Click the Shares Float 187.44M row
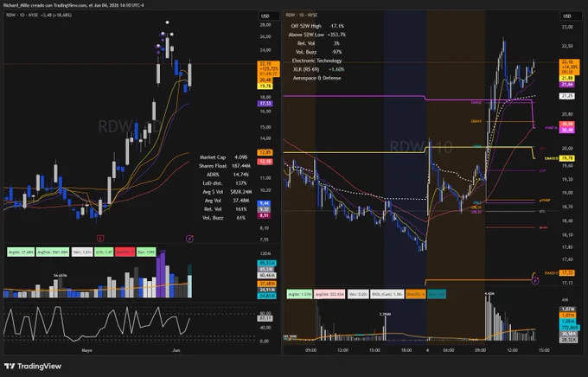Image resolution: width=588 pixels, height=377 pixels. point(225,166)
